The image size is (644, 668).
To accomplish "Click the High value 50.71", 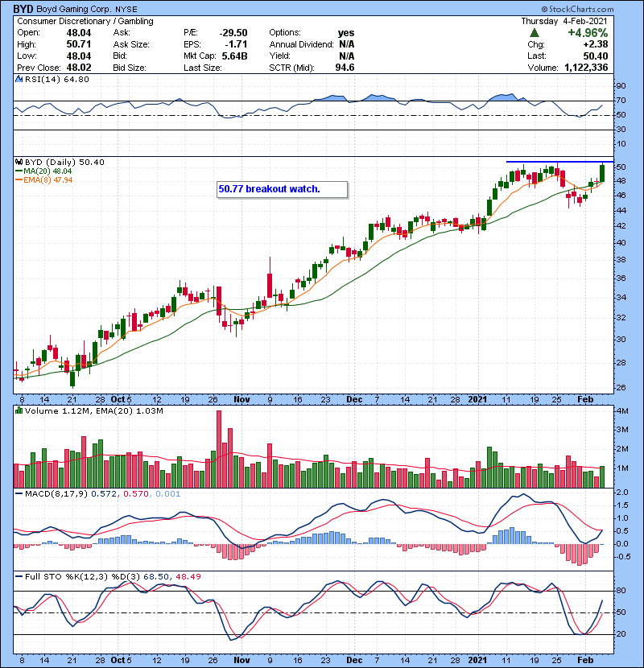I will 79,44.
